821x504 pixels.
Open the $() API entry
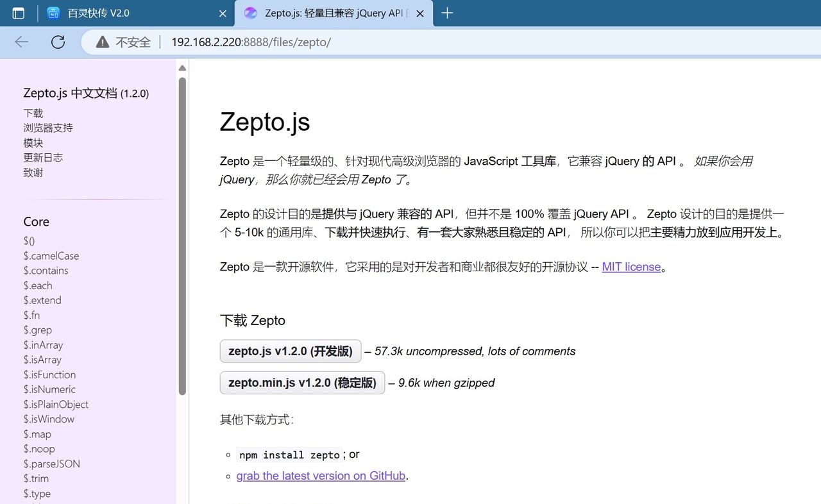[x=29, y=241]
